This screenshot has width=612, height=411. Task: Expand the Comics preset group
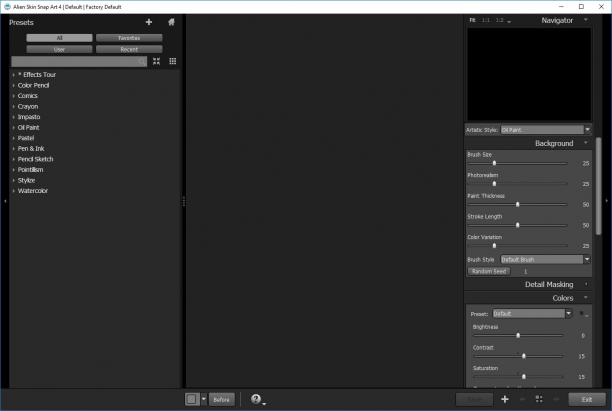pyautogui.click(x=13, y=96)
